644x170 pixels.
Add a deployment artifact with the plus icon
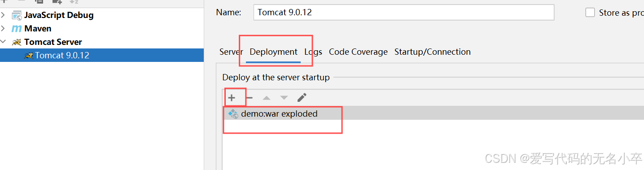click(x=232, y=98)
